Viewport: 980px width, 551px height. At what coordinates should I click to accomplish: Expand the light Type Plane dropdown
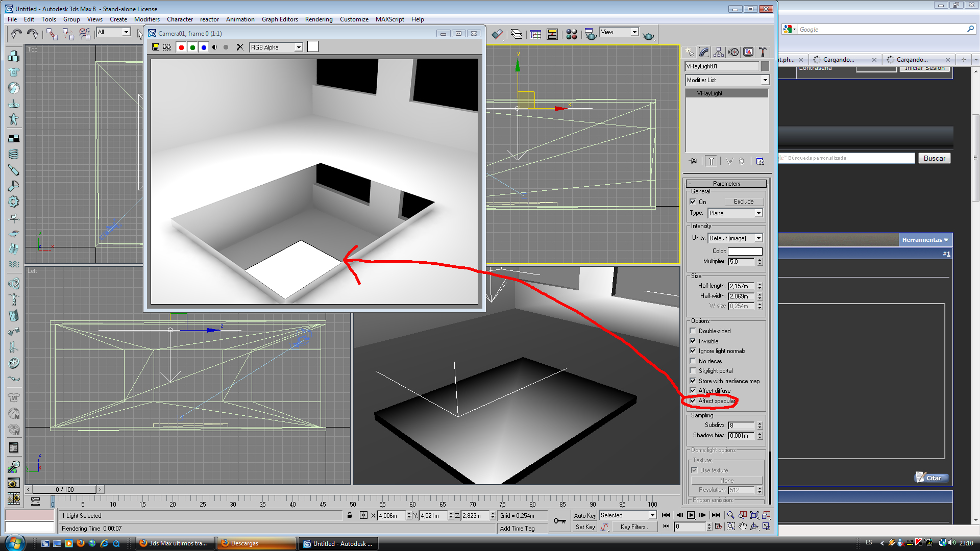(x=735, y=213)
